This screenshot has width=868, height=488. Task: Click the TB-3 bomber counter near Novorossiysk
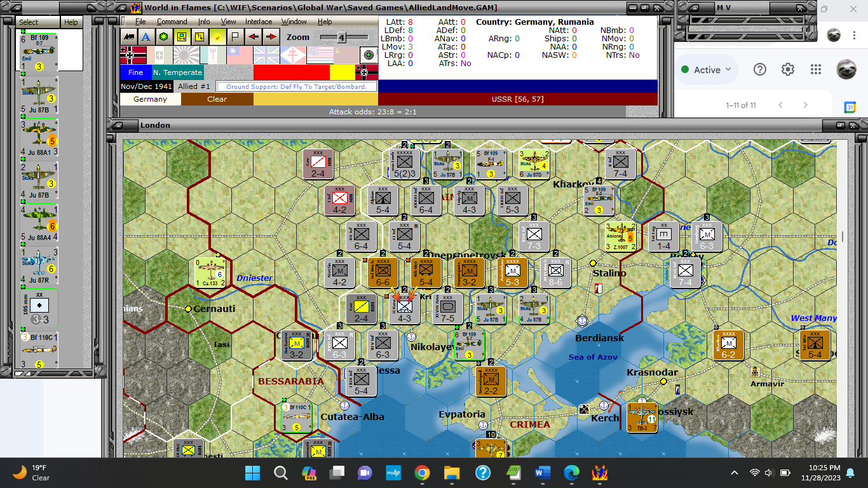[x=642, y=417]
